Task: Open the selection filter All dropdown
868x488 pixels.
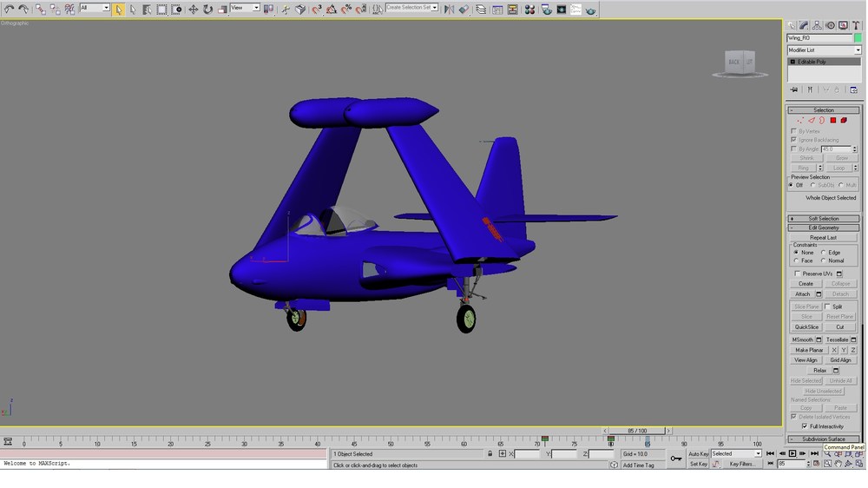Action: pyautogui.click(x=95, y=8)
